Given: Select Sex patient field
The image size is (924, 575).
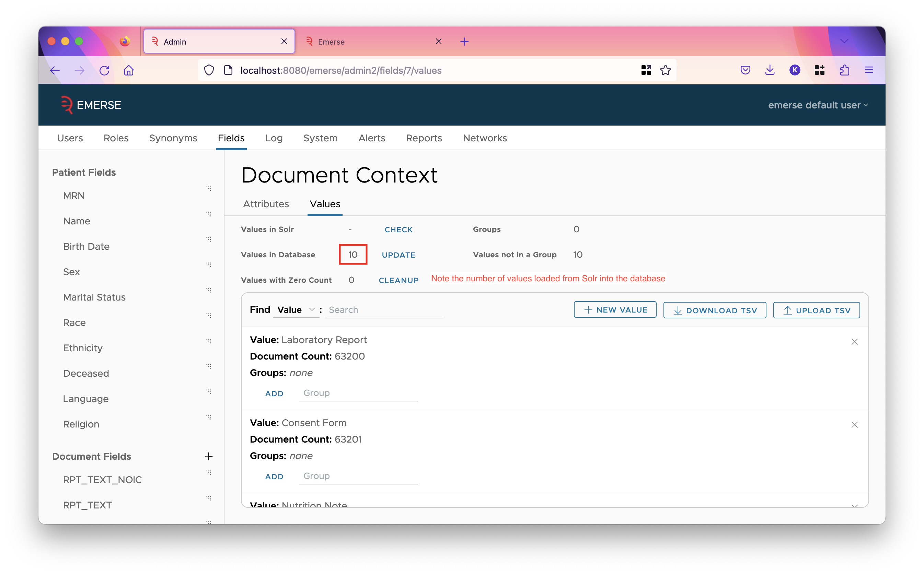Looking at the screenshot, I should click(x=71, y=272).
